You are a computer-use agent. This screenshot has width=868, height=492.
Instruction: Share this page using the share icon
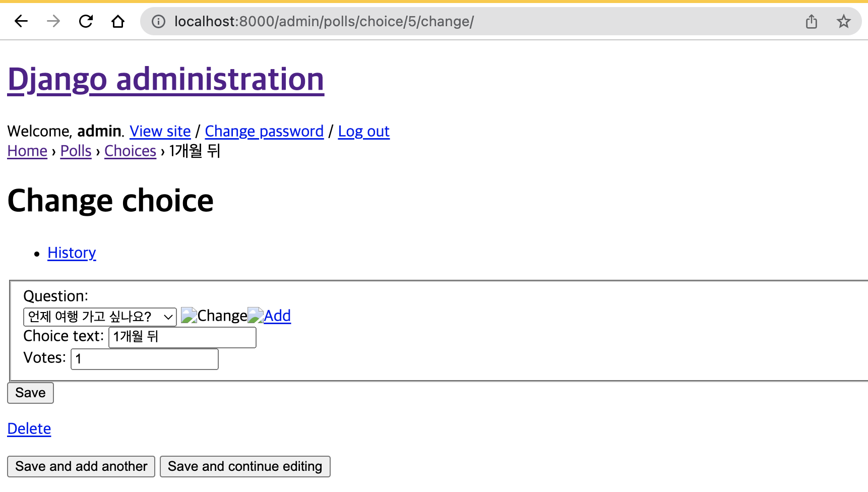click(812, 21)
